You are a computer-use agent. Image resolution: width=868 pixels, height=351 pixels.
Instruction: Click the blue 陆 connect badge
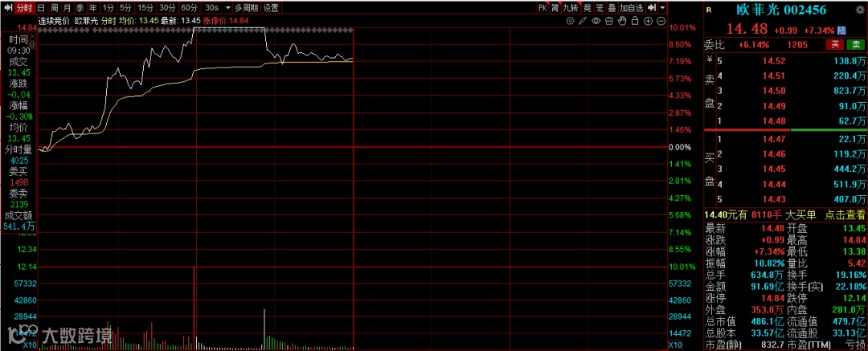tap(842, 30)
